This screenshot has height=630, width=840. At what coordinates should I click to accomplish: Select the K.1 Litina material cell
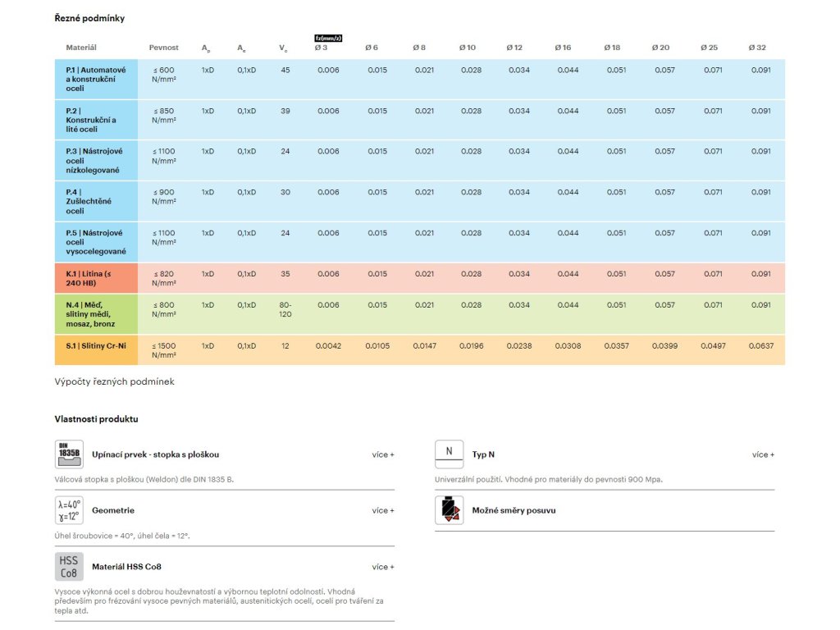(x=95, y=278)
